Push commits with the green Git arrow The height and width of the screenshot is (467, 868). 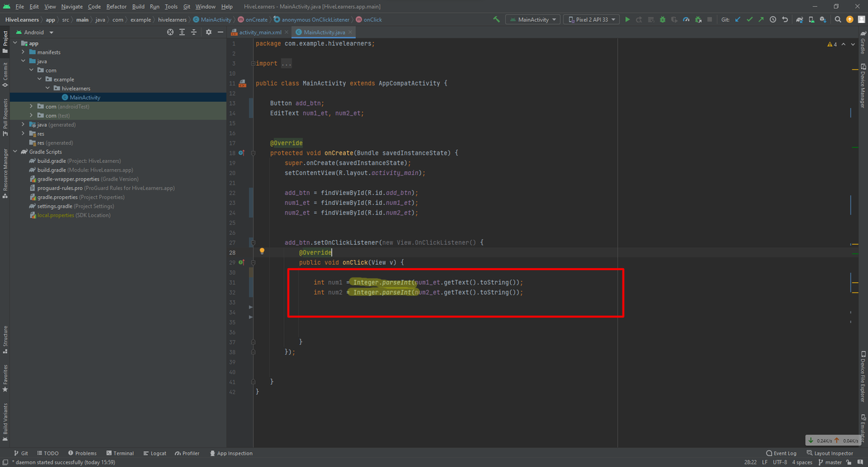click(761, 20)
